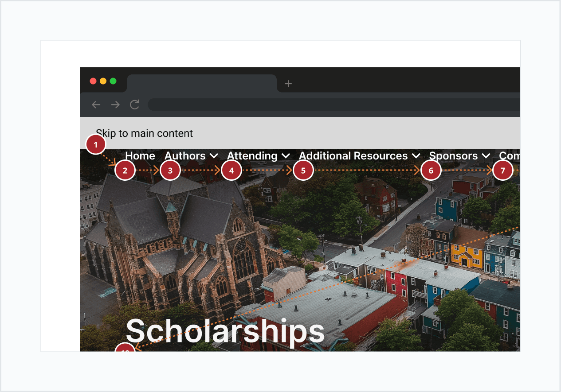561x392 pixels.
Task: Click the yellow minimize dot
Action: pyautogui.click(x=103, y=81)
